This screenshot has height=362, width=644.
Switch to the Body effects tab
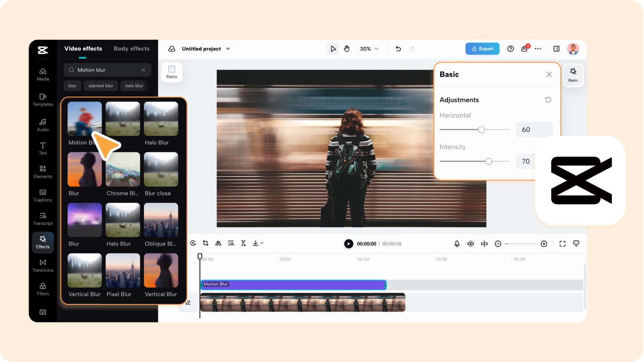tap(131, 48)
